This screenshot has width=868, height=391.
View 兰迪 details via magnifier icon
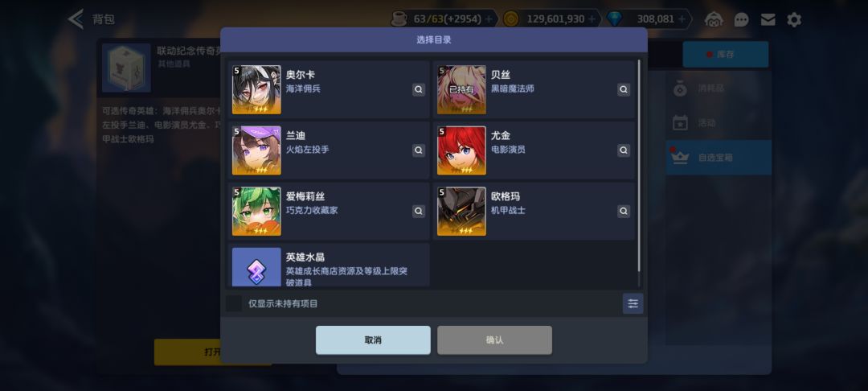[x=419, y=150]
